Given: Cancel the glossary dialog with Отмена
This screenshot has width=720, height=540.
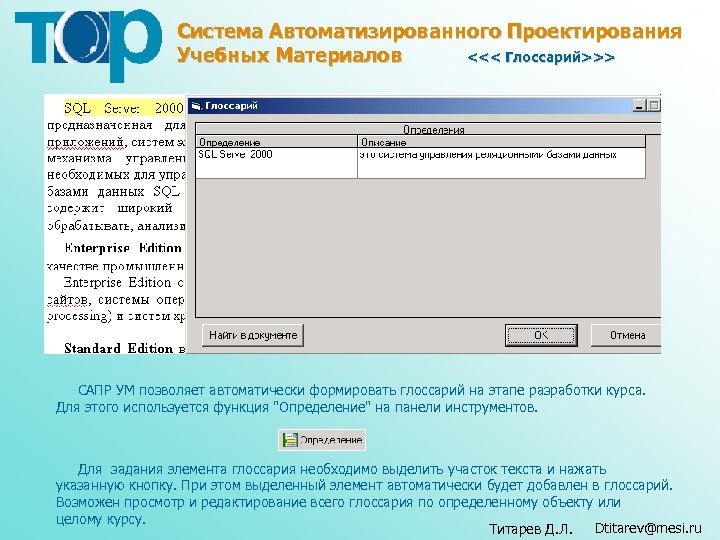Looking at the screenshot, I should click(x=626, y=335).
